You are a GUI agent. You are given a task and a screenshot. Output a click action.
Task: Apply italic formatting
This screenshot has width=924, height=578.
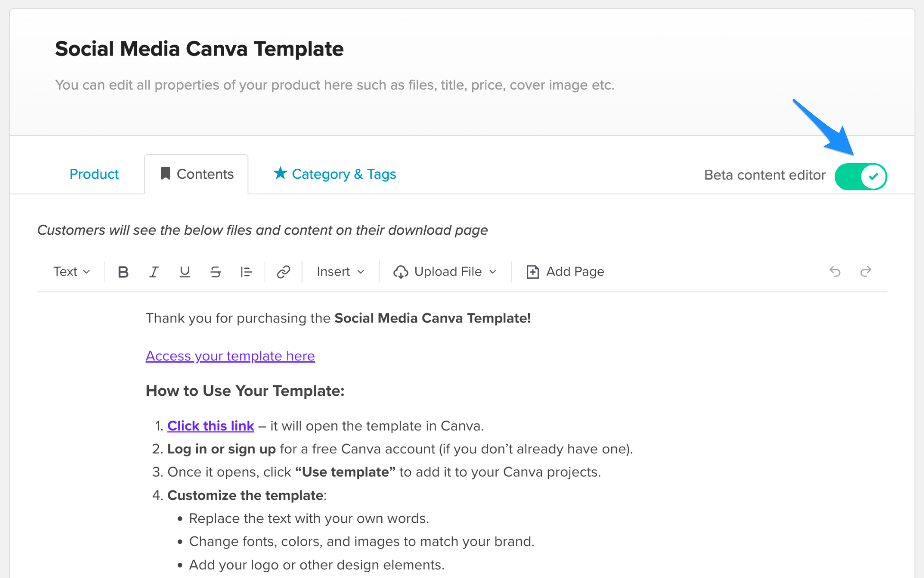pyautogui.click(x=154, y=272)
